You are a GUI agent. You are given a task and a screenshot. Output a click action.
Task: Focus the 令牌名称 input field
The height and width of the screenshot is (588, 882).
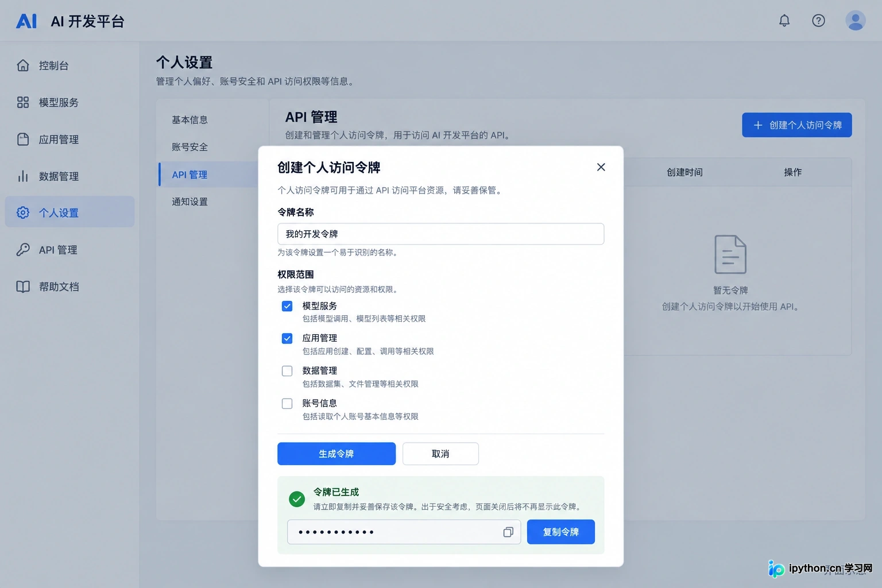(440, 234)
